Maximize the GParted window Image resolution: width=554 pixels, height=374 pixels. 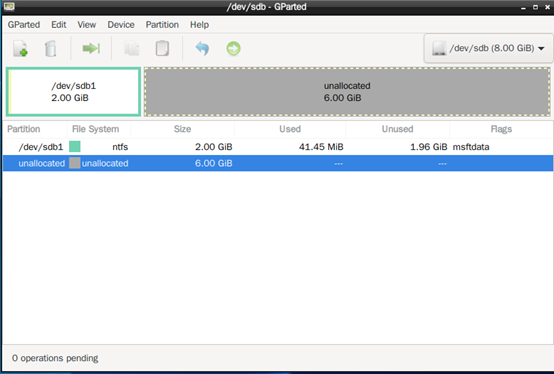[535, 7]
